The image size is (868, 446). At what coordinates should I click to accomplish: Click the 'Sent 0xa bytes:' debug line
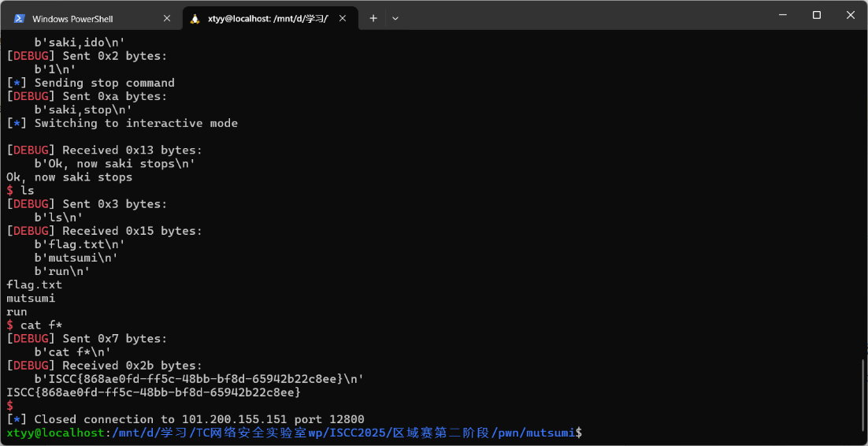click(x=87, y=96)
